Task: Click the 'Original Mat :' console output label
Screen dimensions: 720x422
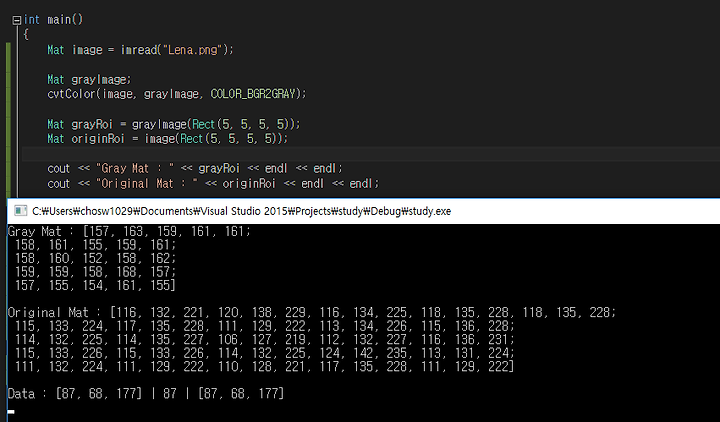Action: tap(55, 313)
